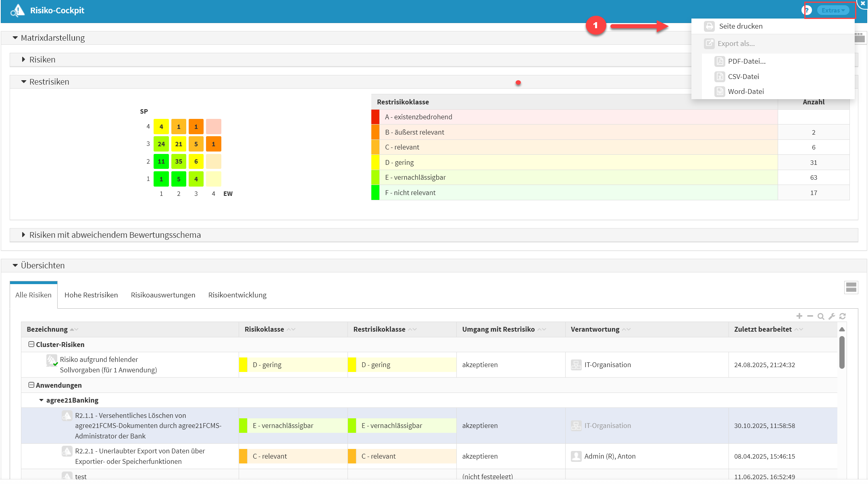Click the split-view layout icon beside tabs

851,287
